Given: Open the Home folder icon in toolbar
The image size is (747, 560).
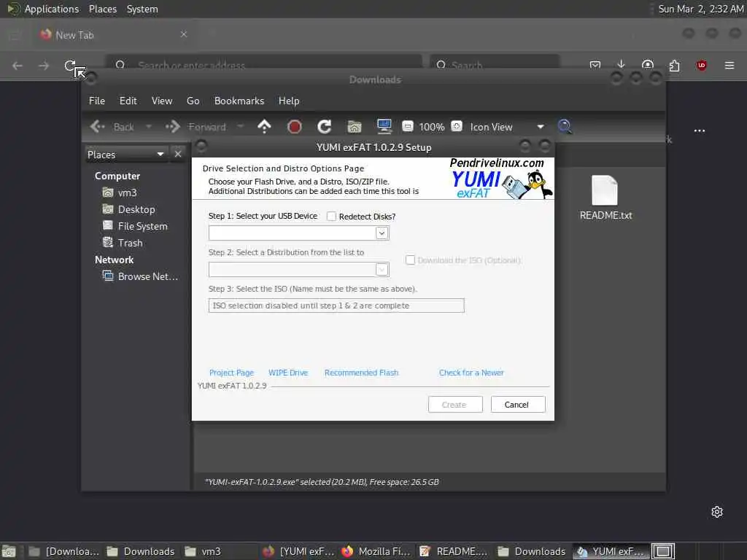Looking at the screenshot, I should (x=355, y=127).
